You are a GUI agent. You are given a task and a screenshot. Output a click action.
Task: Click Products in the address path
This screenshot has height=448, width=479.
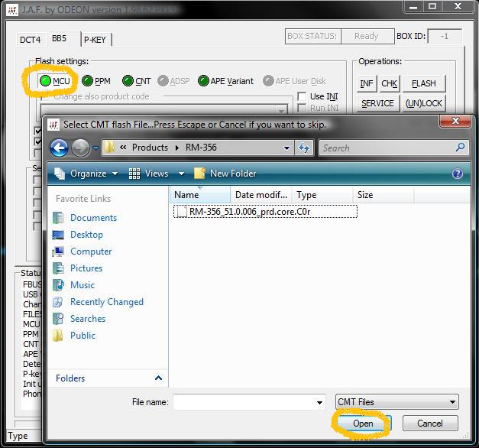(x=150, y=148)
